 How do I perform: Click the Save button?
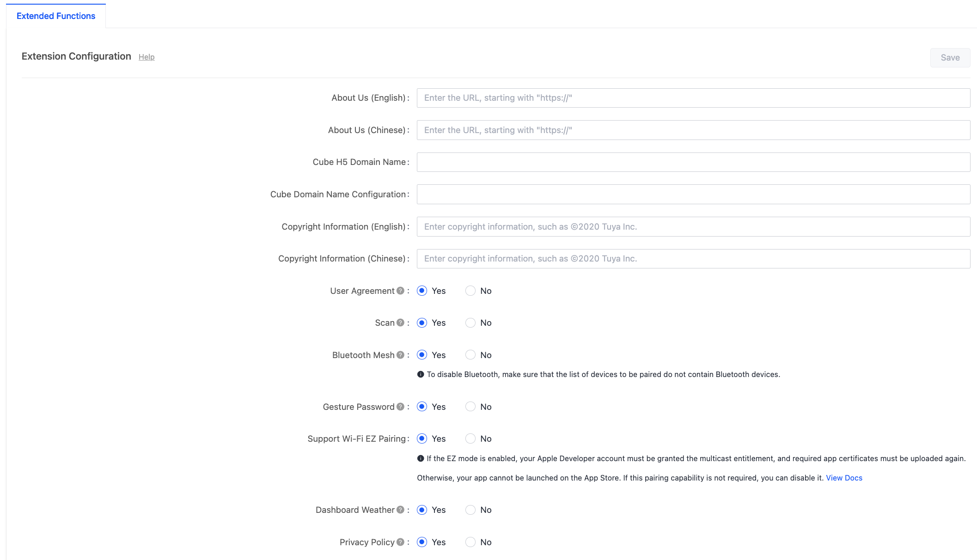[950, 57]
